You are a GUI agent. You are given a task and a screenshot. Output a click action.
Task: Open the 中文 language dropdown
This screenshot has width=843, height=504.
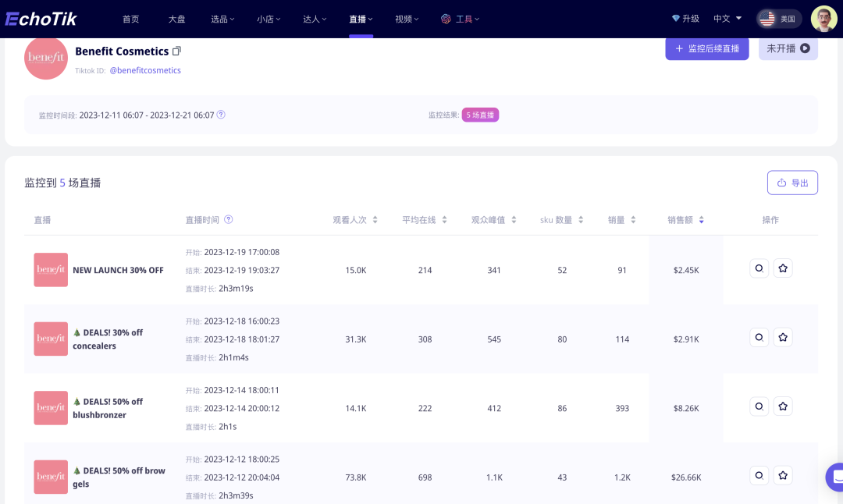727,19
